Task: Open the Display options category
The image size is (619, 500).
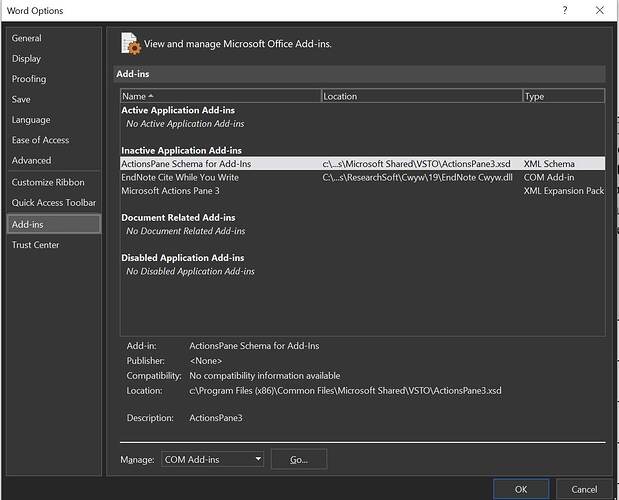Action: click(x=26, y=59)
